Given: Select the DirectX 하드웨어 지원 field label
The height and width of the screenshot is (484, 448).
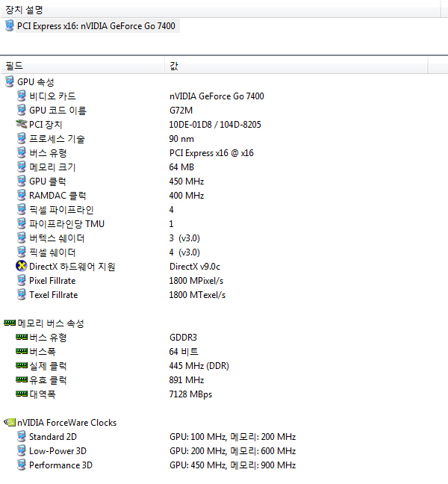Looking at the screenshot, I should point(72,267).
